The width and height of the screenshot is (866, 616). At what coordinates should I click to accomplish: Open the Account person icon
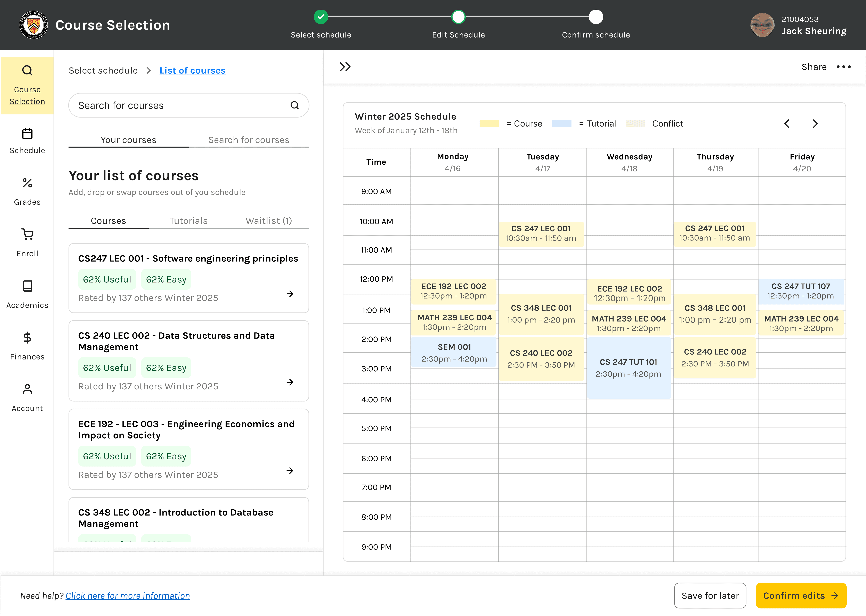(x=27, y=389)
